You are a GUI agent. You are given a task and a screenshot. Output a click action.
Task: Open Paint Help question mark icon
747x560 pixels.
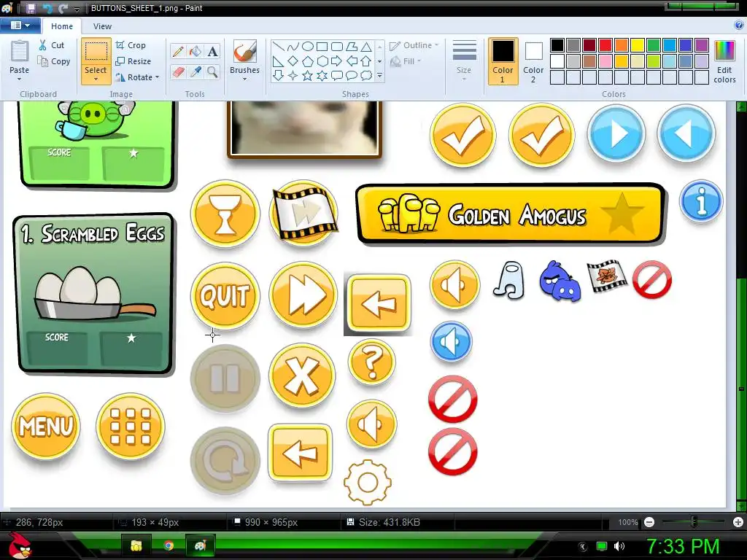(740, 26)
